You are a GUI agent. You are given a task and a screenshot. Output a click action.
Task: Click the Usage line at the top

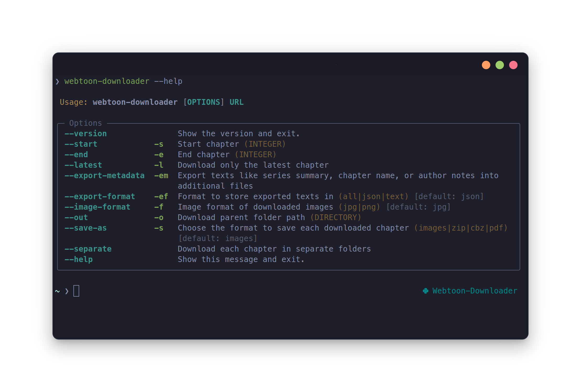(x=152, y=102)
